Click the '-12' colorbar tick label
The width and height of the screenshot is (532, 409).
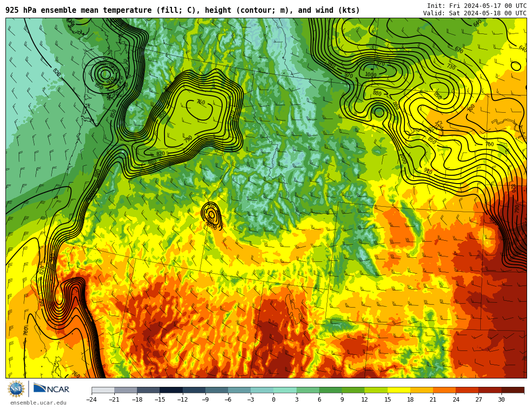(x=183, y=400)
